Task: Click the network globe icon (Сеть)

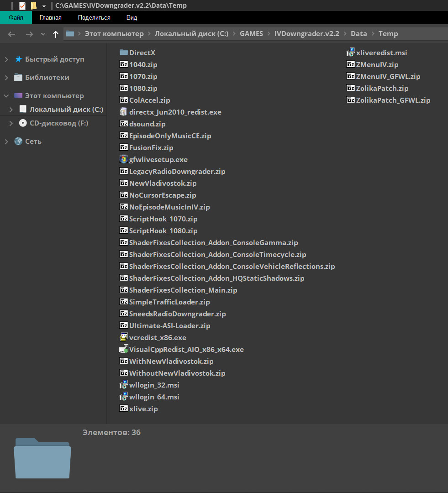Action: point(18,141)
